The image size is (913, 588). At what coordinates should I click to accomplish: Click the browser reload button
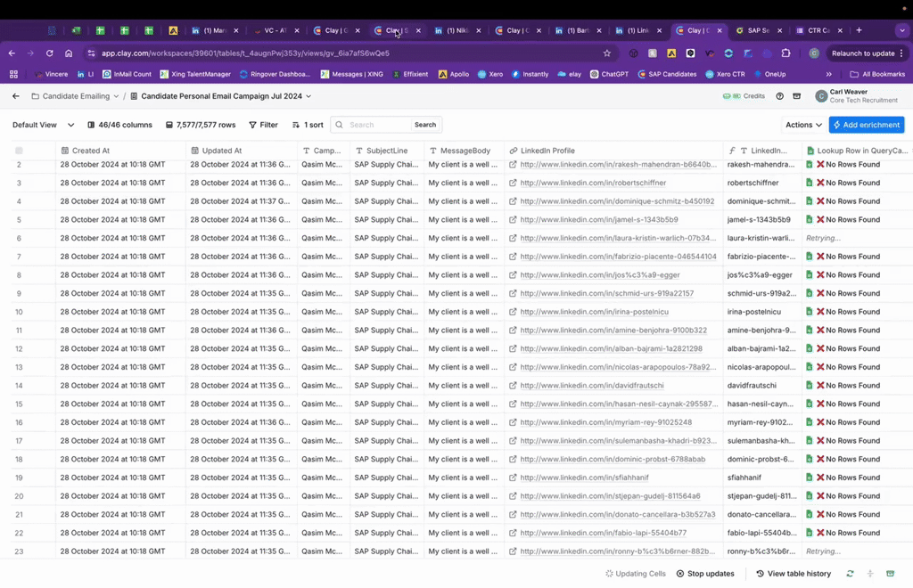(49, 53)
